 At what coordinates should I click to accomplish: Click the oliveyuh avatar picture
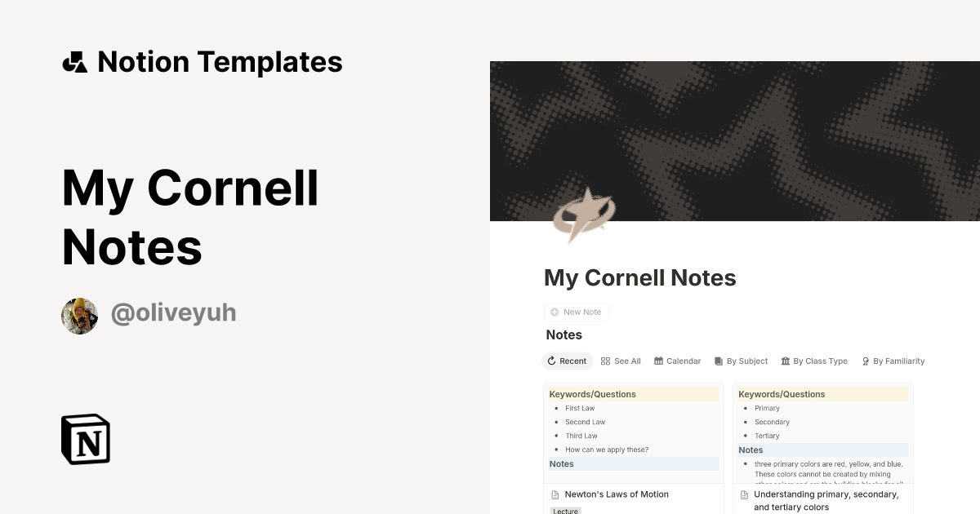click(x=79, y=315)
